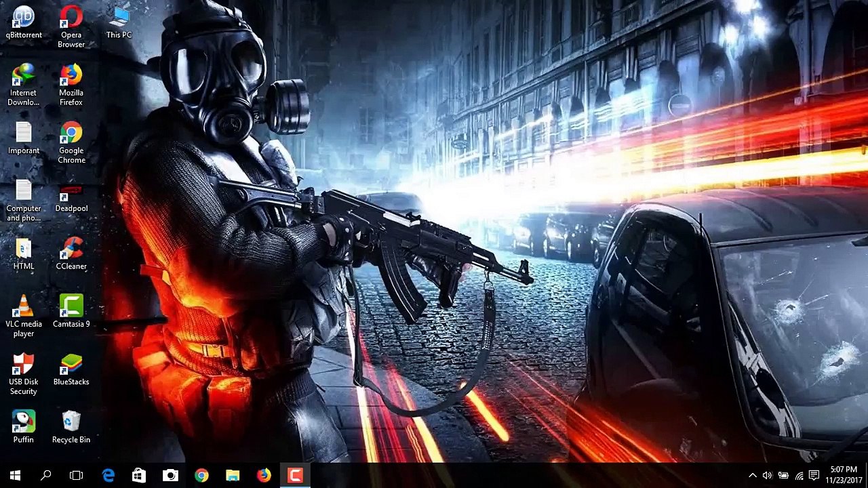The height and width of the screenshot is (488, 868).
Task: Select the VLC media player shortcut
Action: 24,316
